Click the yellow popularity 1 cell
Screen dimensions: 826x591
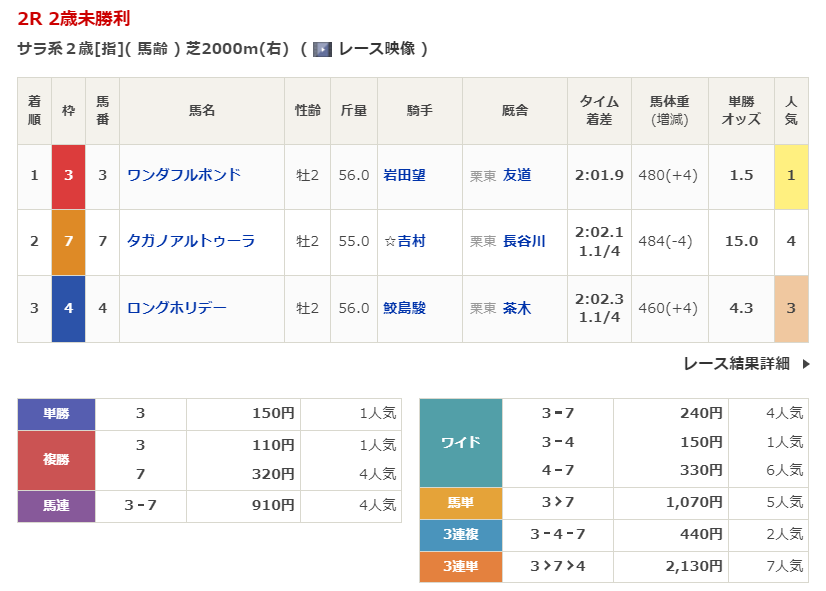(x=791, y=176)
